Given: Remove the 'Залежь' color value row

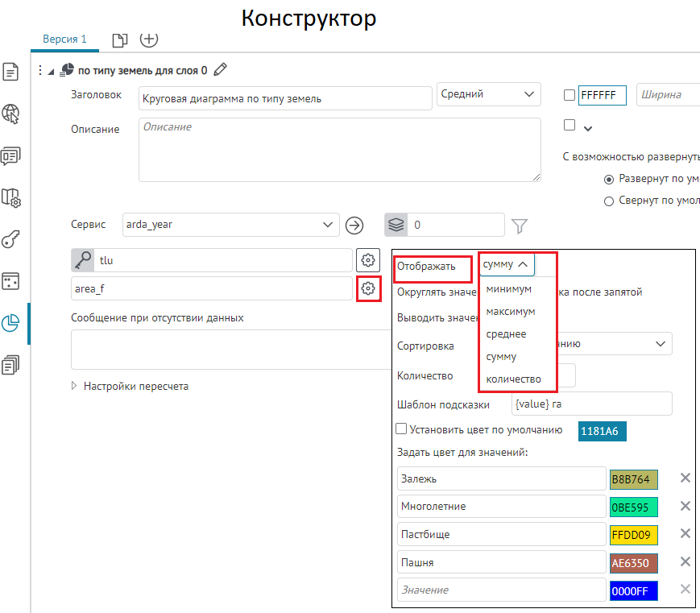Looking at the screenshot, I should pos(685,478).
